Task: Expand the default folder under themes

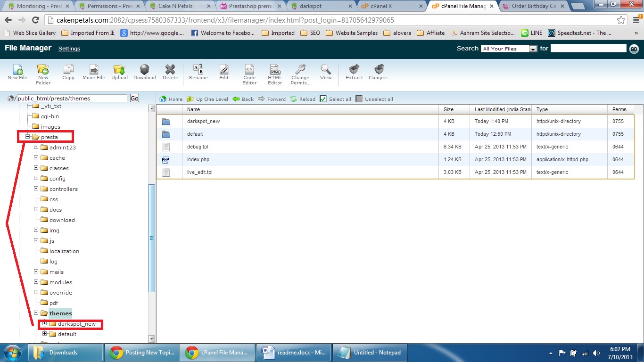Action: click(45, 334)
